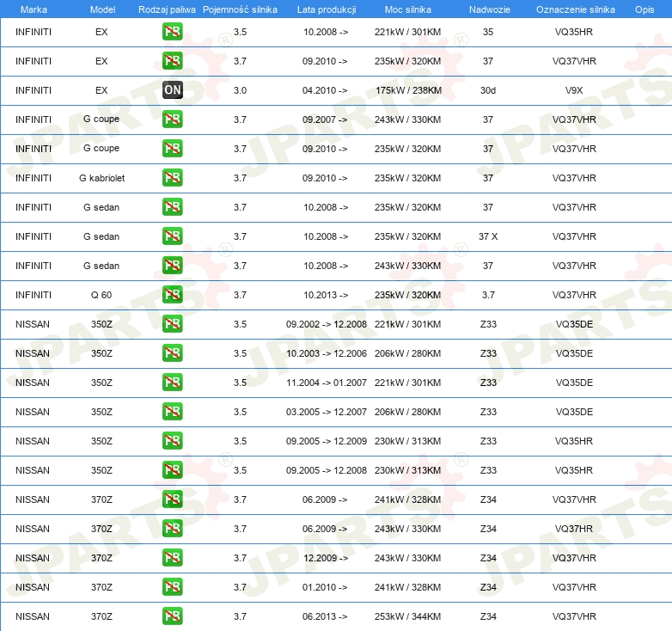The height and width of the screenshot is (631, 672).
Task: Click petrol icon in 350Z 11.2004 row
Action: point(173,383)
